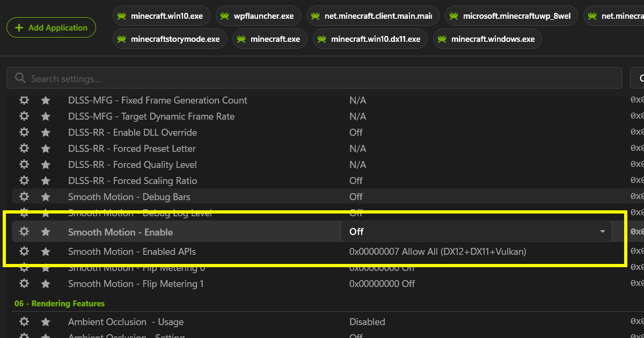Click gear icon for DLSS-RR Forced Quality Level
644x338 pixels.
click(24, 165)
